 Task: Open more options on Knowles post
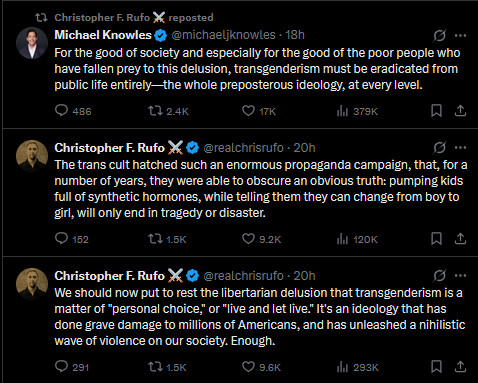pos(460,35)
